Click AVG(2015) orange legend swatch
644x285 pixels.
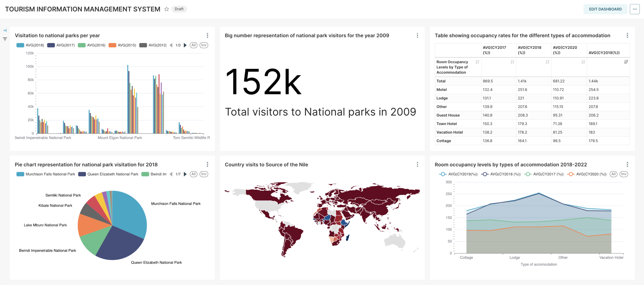[x=112, y=45]
